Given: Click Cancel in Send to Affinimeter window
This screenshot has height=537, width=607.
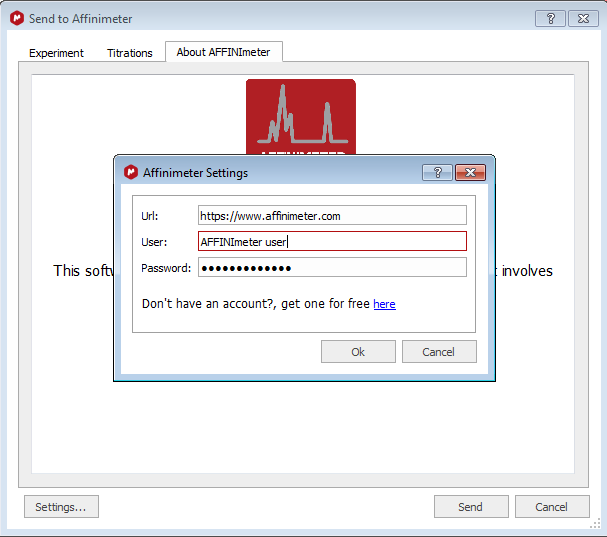Looking at the screenshot, I should (552, 506).
